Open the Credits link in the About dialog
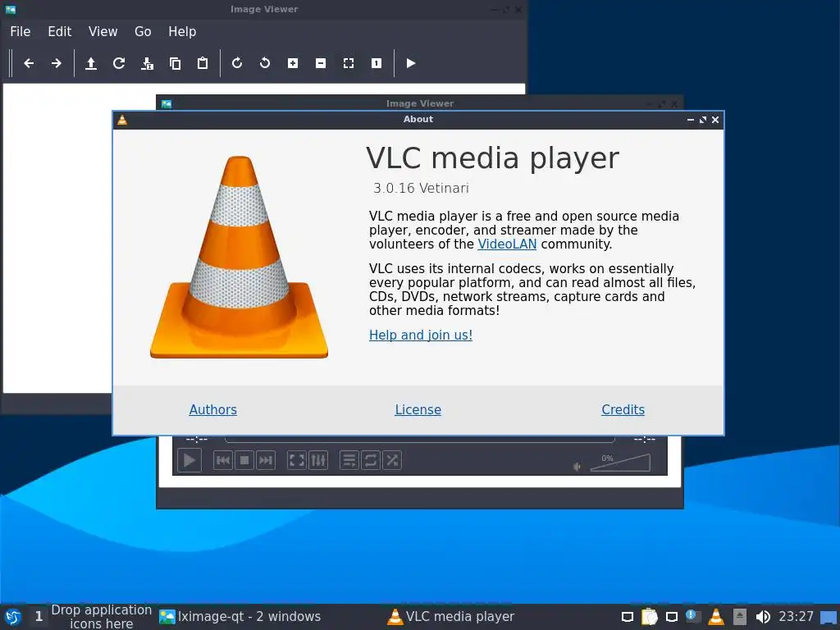 point(623,410)
